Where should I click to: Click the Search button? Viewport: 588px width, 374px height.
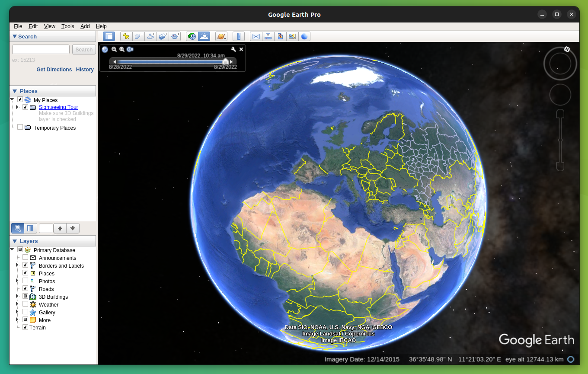tap(84, 49)
